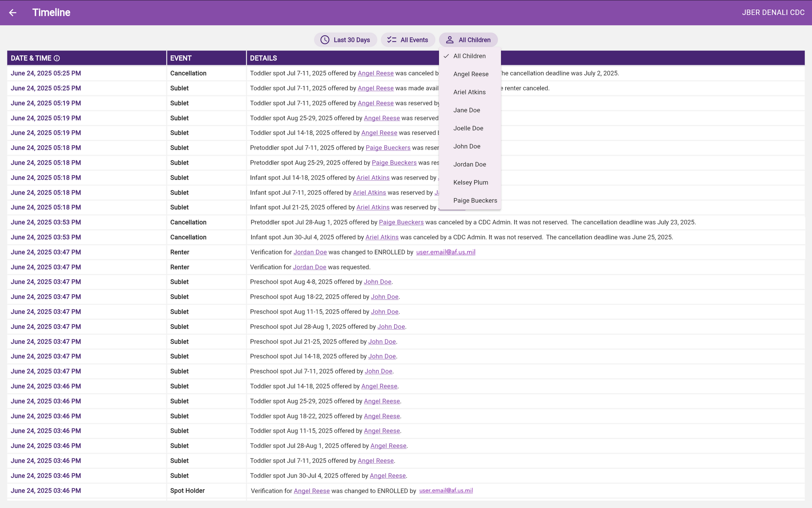Viewport: 812px width, 508px height.
Task: Open Angel Reese link in Toddler Aug 18-22 row
Action: 382,416
